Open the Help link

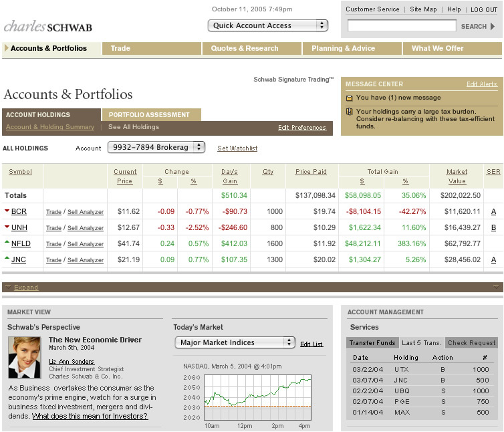454,9
